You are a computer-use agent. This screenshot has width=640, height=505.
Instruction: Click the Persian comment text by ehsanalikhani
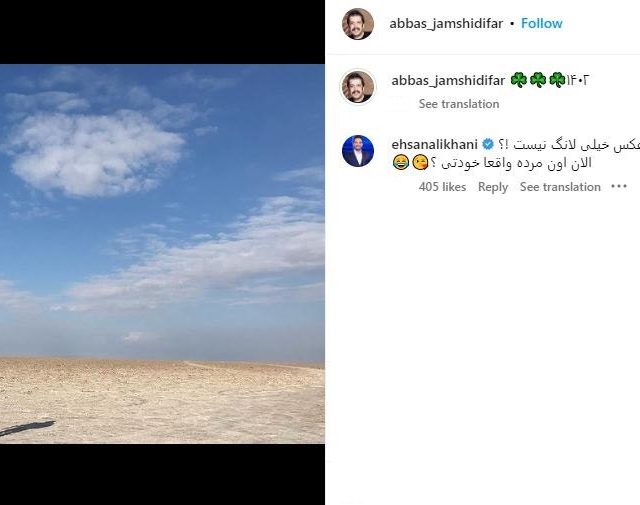pos(516,154)
